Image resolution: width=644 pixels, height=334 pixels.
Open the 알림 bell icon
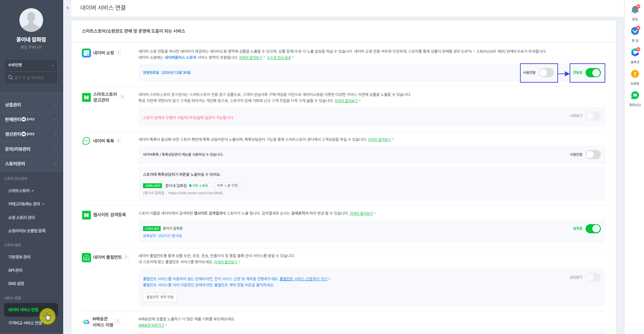[635, 10]
